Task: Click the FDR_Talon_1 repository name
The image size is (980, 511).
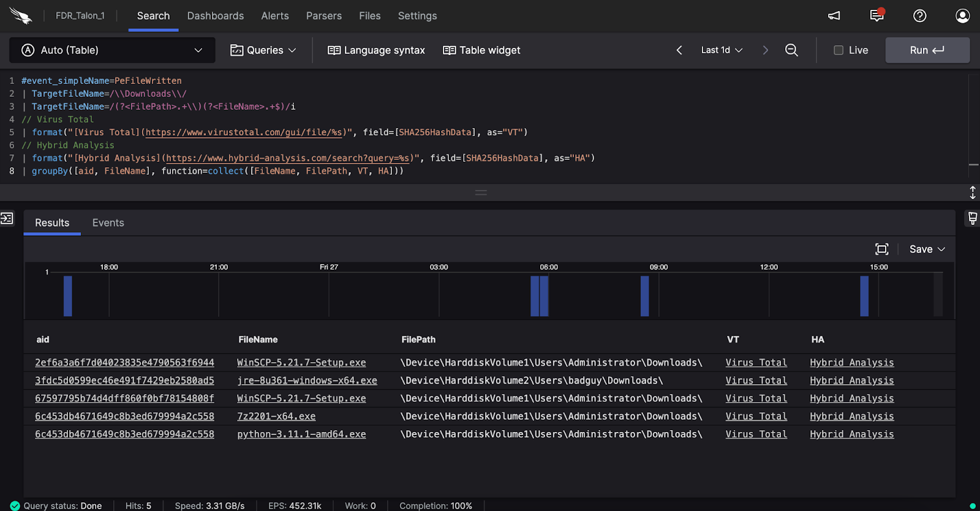Action: 80,16
